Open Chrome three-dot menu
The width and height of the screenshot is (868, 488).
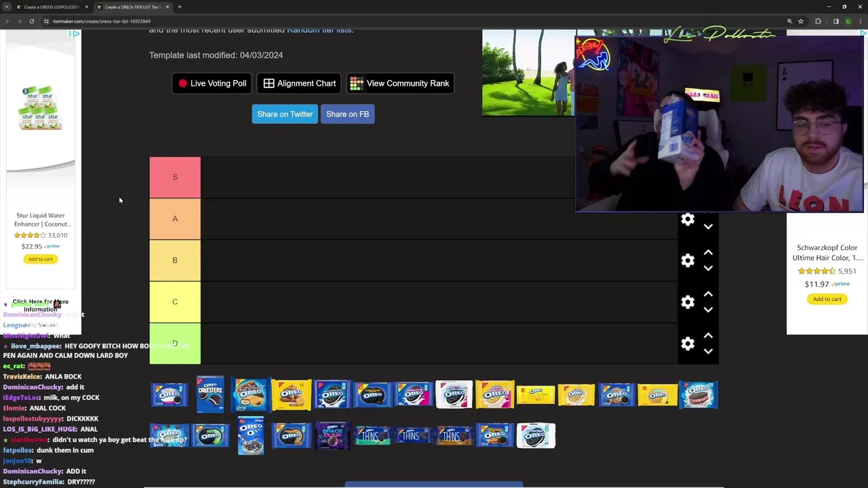click(861, 21)
